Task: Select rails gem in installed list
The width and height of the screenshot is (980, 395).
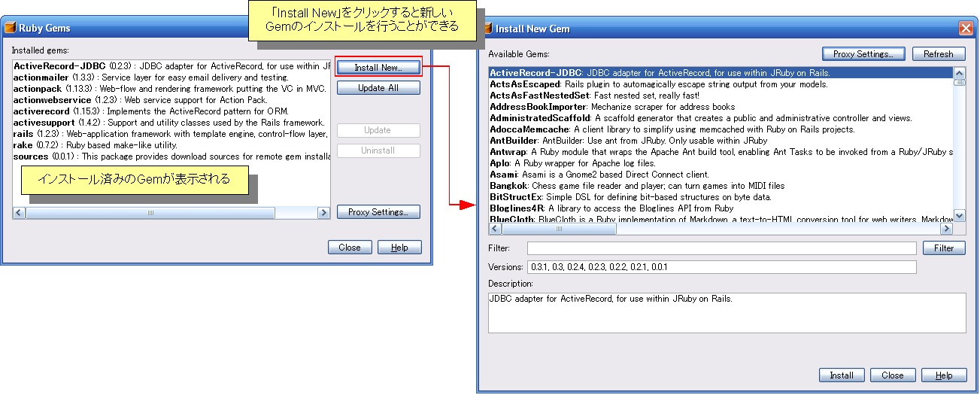Action: [171, 134]
